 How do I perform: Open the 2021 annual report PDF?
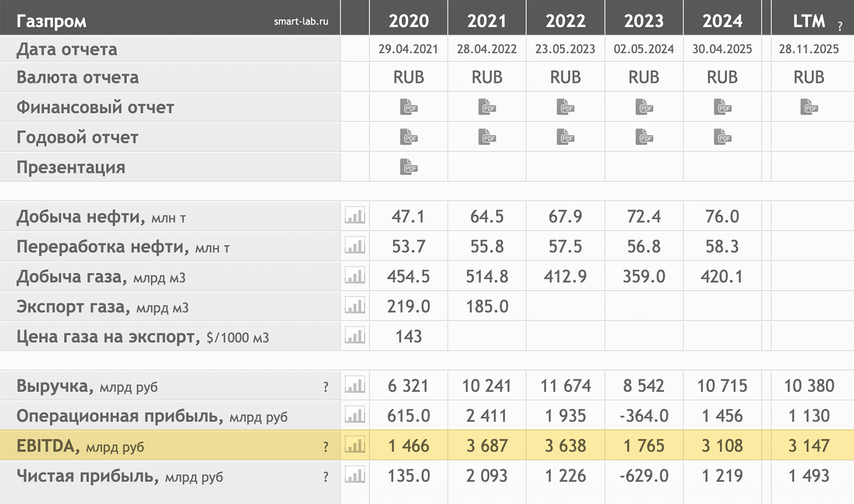(x=487, y=137)
